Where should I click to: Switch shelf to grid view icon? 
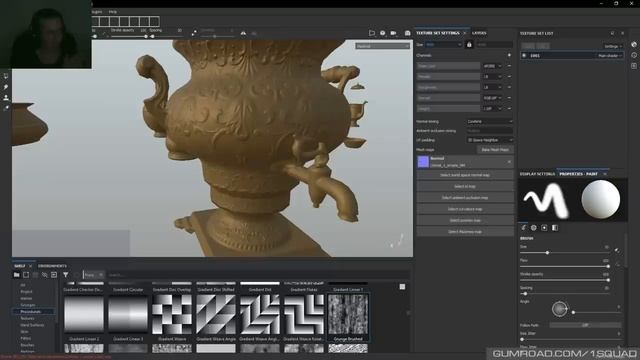click(402, 287)
